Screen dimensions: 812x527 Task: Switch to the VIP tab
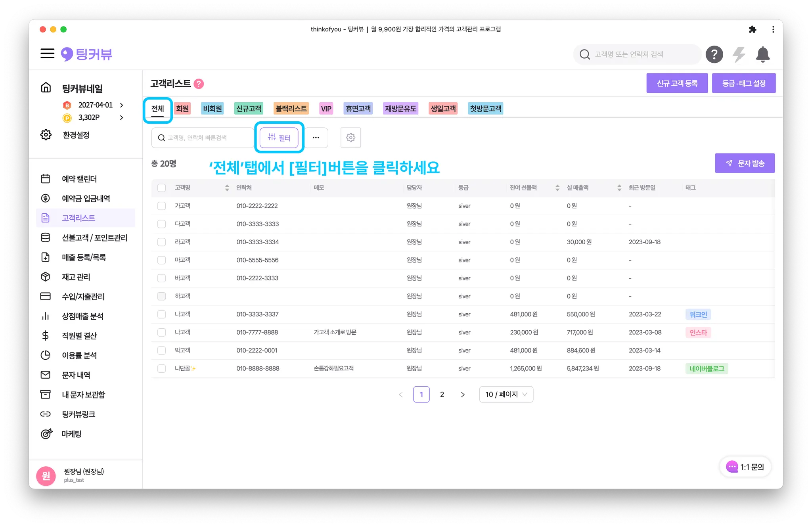(326, 109)
